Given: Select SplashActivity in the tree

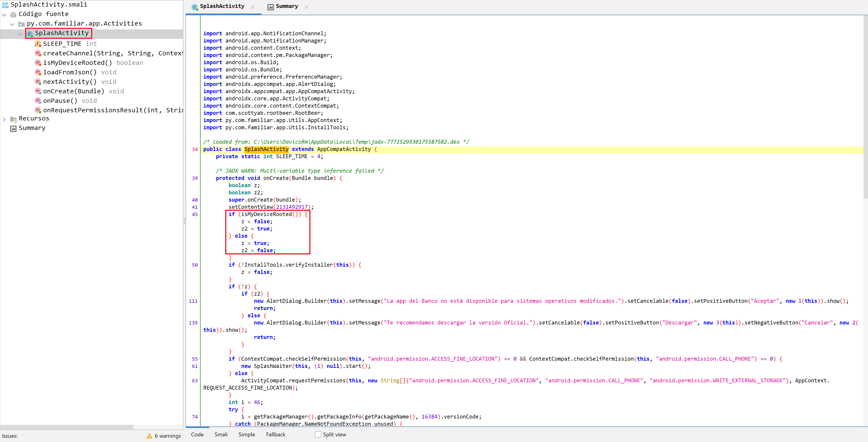Looking at the screenshot, I should (62, 33).
